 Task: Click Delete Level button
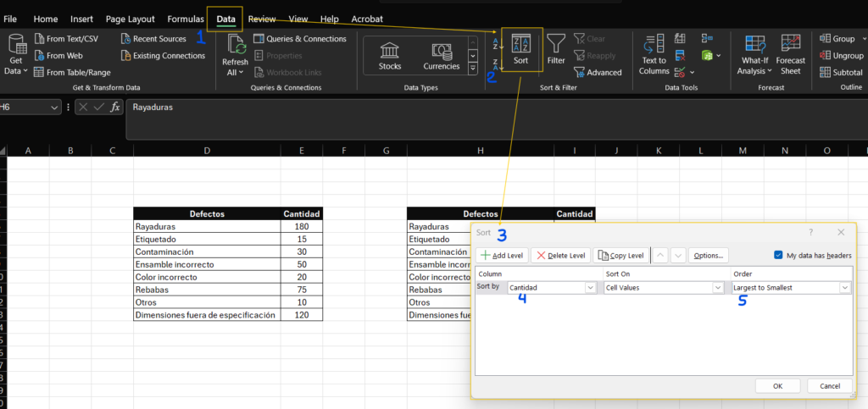pos(561,256)
